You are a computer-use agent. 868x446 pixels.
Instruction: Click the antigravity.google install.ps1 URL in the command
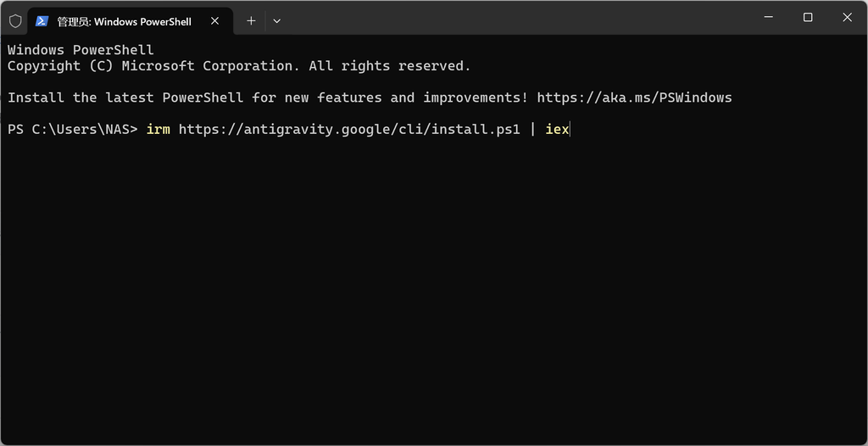click(x=349, y=131)
